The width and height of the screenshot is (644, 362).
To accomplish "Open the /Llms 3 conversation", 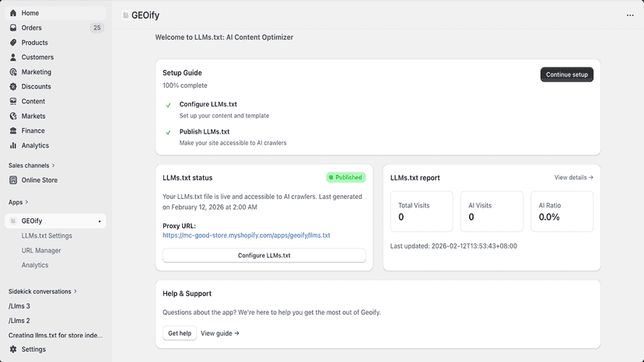I will coord(19,306).
